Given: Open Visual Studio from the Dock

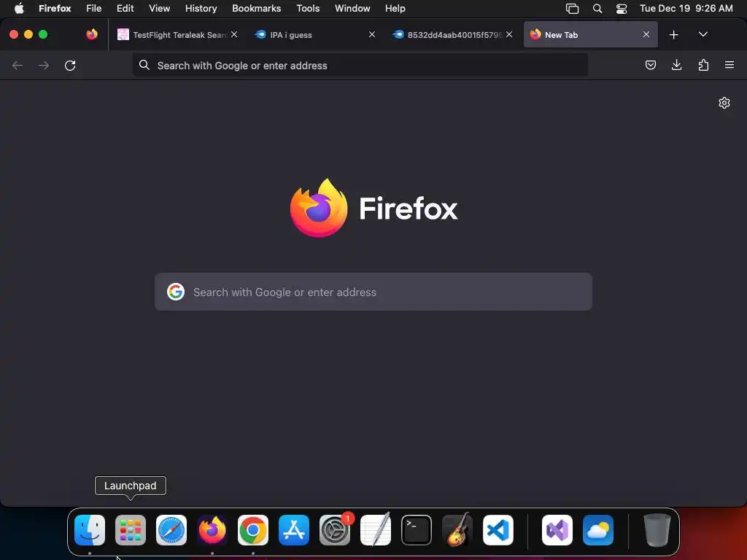Looking at the screenshot, I should (557, 529).
